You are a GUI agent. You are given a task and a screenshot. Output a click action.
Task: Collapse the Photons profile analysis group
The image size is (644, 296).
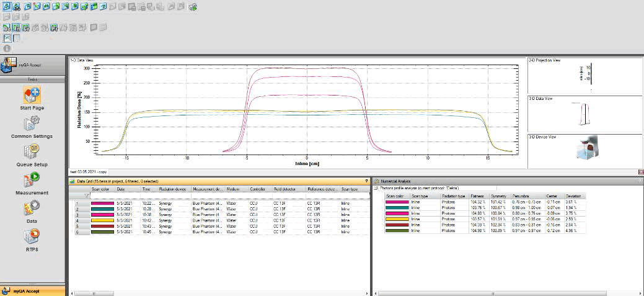[376, 187]
